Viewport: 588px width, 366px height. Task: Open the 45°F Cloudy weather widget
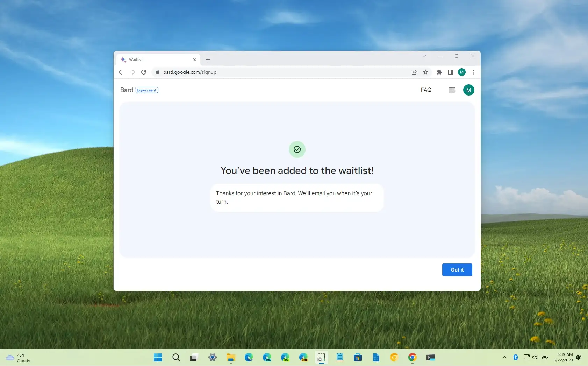pyautogui.click(x=19, y=358)
